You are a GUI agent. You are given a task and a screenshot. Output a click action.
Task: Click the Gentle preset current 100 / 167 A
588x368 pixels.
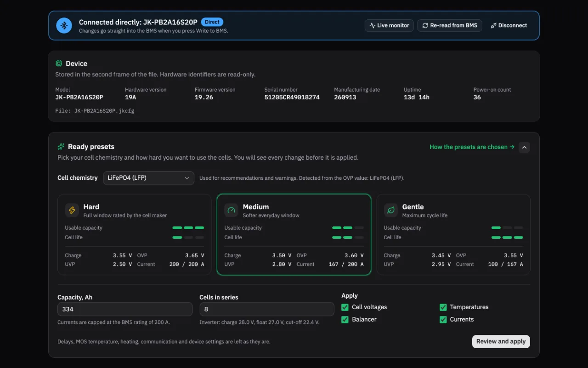pos(505,264)
